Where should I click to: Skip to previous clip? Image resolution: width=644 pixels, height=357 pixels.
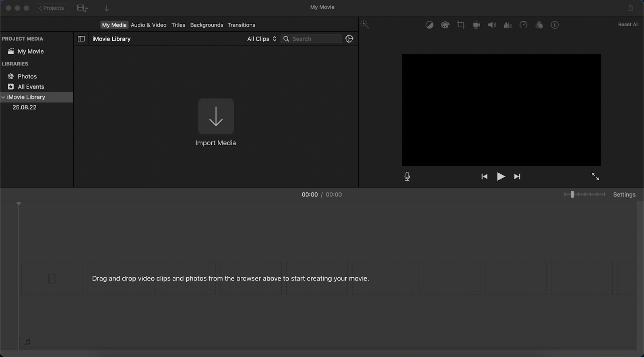(485, 176)
